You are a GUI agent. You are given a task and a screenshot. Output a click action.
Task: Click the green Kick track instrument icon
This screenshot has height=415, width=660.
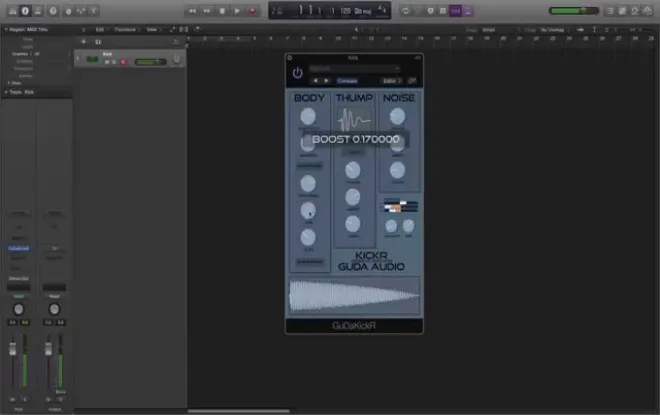tap(92, 59)
